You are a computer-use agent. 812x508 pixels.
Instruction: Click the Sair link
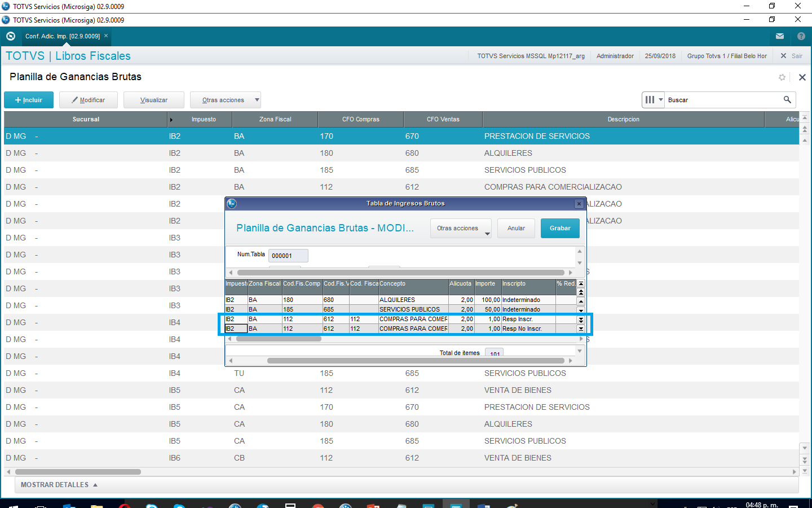coord(797,56)
